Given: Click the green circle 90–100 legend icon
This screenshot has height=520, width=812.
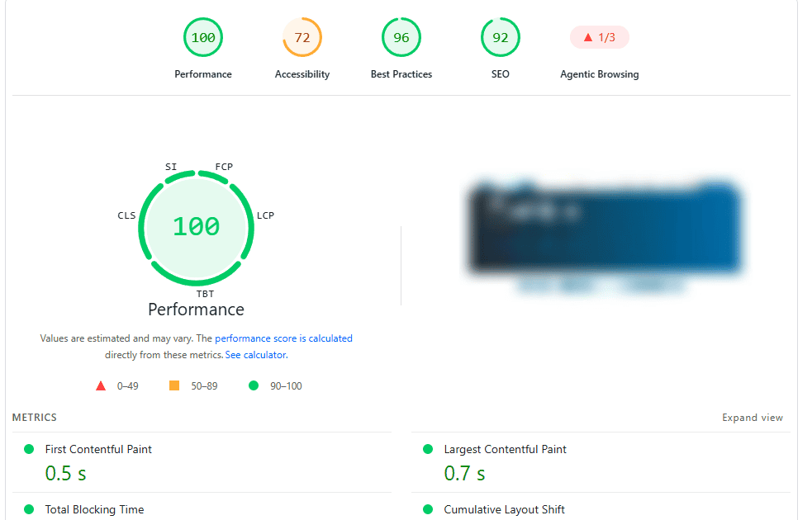Looking at the screenshot, I should [x=254, y=385].
